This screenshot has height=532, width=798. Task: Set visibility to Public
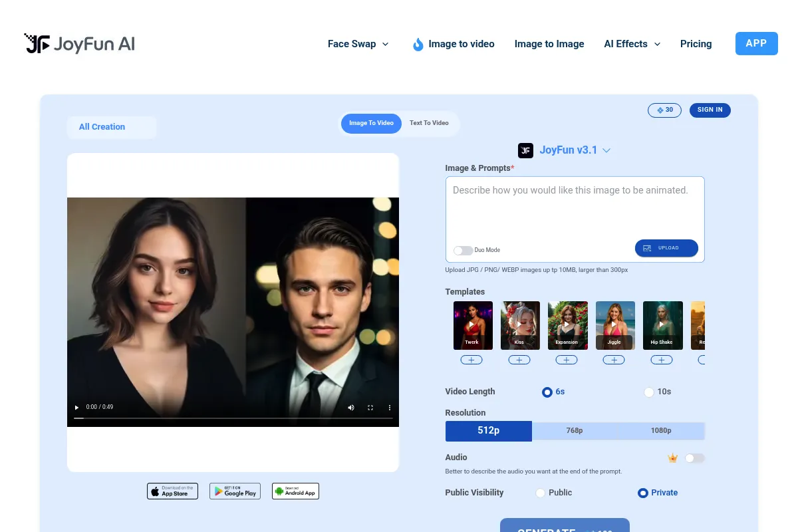[x=540, y=493]
